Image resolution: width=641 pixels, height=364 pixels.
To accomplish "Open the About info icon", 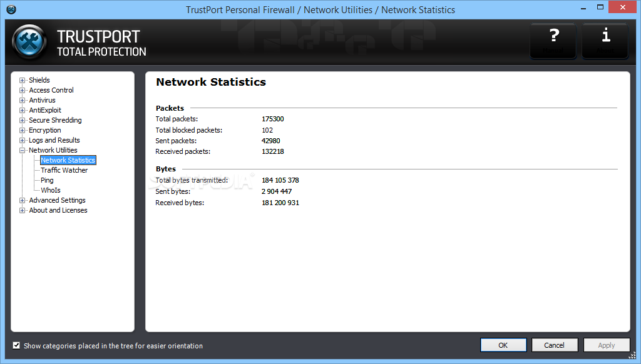I will pyautogui.click(x=605, y=41).
